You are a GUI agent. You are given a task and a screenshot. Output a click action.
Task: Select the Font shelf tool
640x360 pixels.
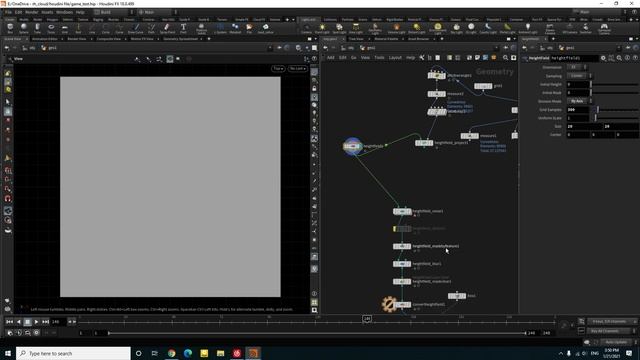coord(183,28)
